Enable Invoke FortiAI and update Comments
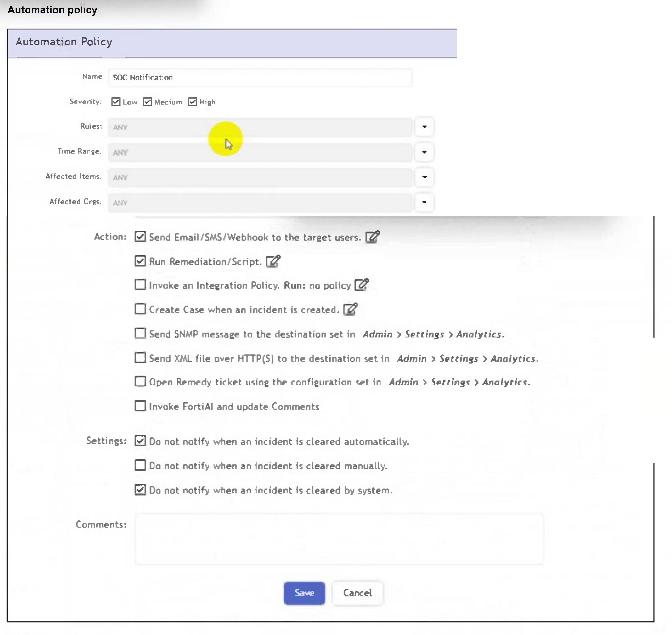This screenshot has height=635, width=672. [x=140, y=405]
